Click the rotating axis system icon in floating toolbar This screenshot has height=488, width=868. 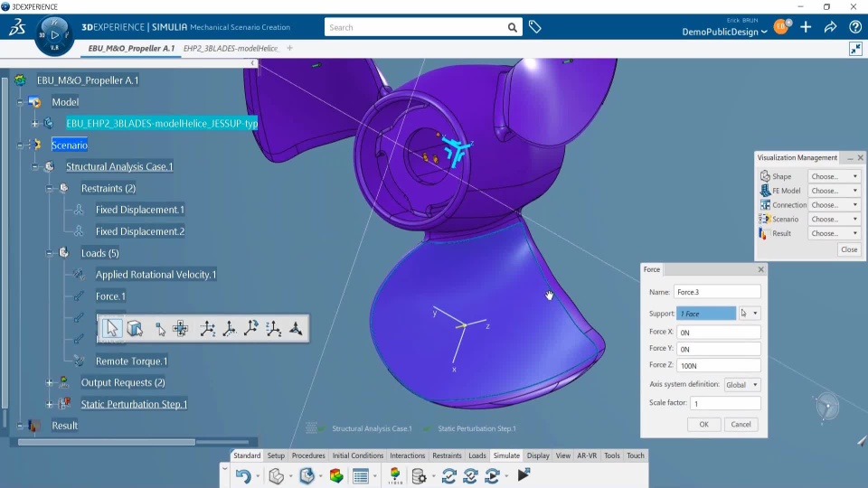point(250,328)
